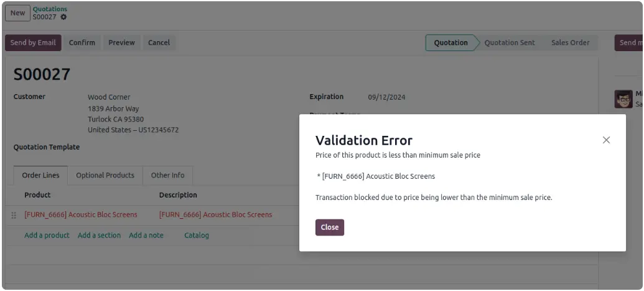
Task: Open the product Catalog link
Action: pyautogui.click(x=197, y=236)
